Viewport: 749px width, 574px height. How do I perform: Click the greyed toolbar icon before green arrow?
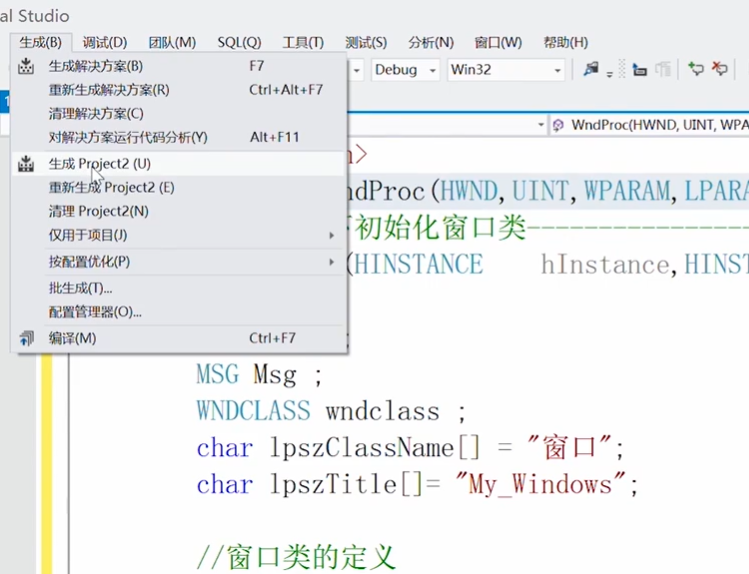coord(663,70)
